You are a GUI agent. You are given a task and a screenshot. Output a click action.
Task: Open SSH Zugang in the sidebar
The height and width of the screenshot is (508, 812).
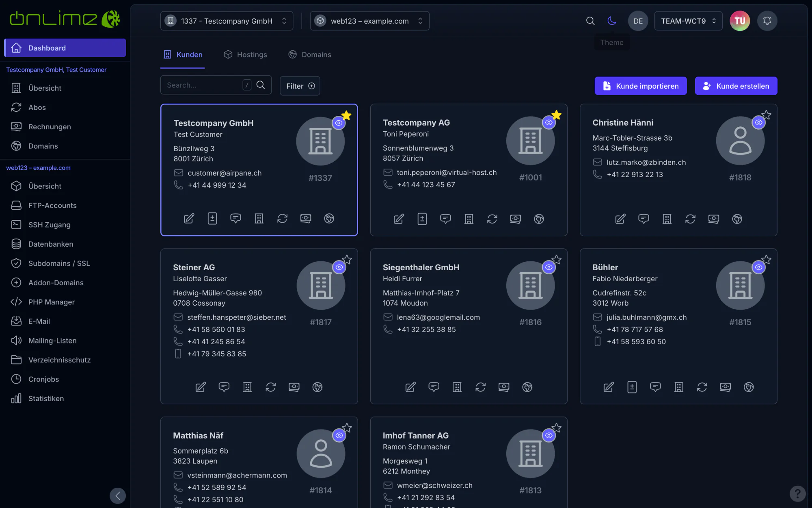(65, 225)
